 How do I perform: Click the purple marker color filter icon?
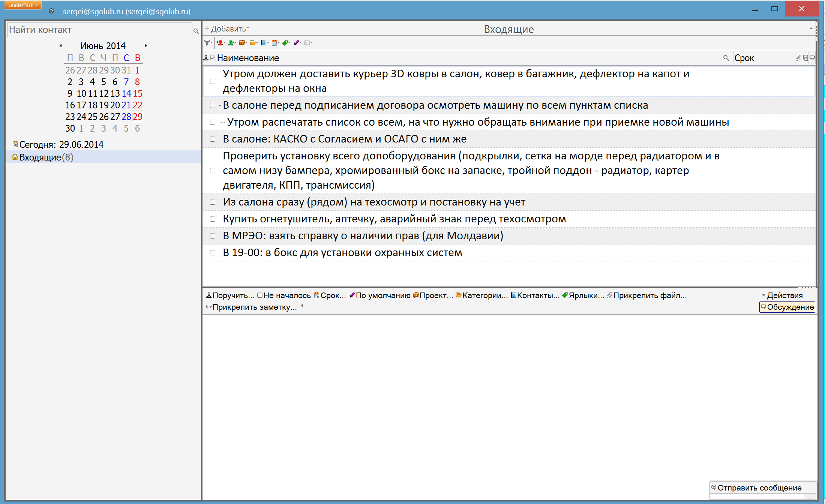pos(297,43)
